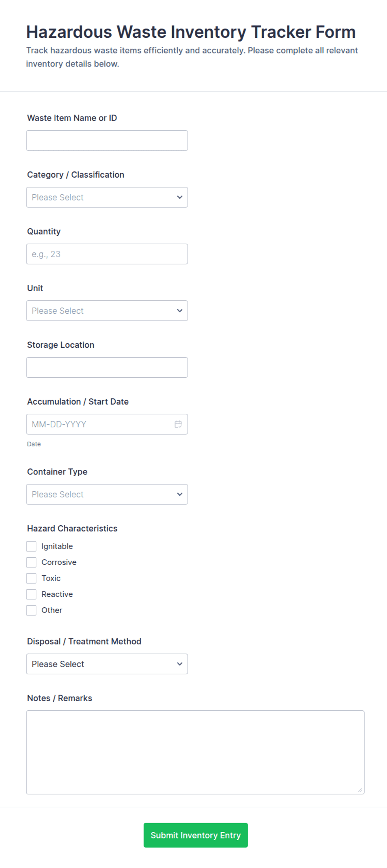The height and width of the screenshot is (868, 387).
Task: Focus the Waste Item Name or ID field
Action: pos(107,141)
